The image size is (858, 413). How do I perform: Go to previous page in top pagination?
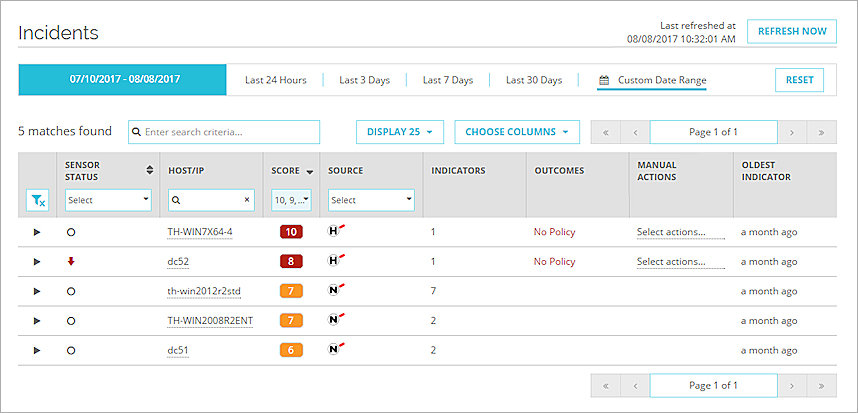[635, 132]
